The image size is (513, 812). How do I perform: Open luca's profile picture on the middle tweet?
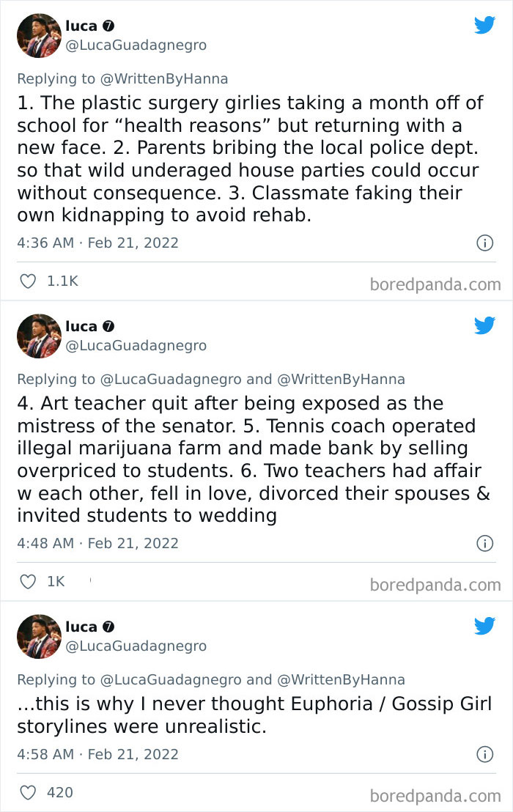[x=38, y=336]
